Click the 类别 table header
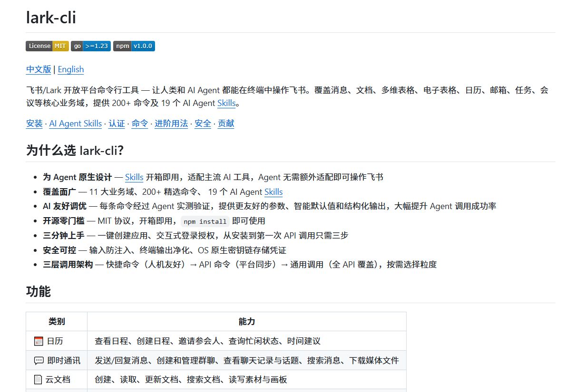The height and width of the screenshot is (392, 574). [x=57, y=322]
